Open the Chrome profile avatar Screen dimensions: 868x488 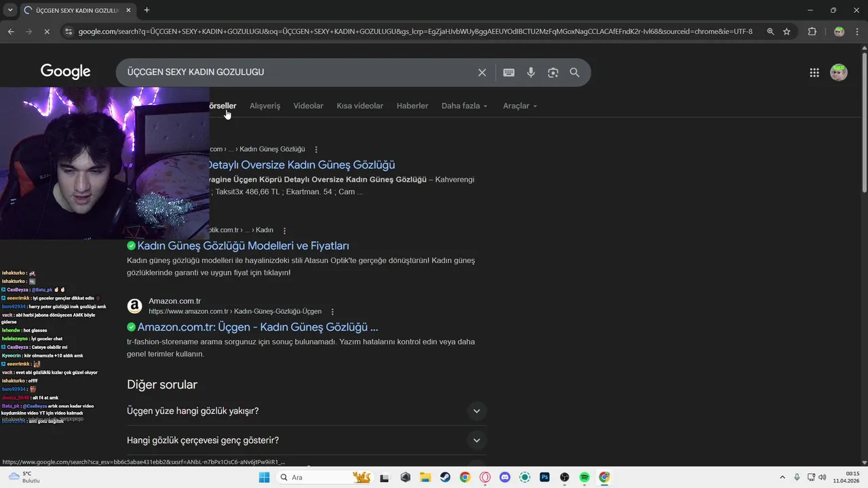tap(839, 31)
